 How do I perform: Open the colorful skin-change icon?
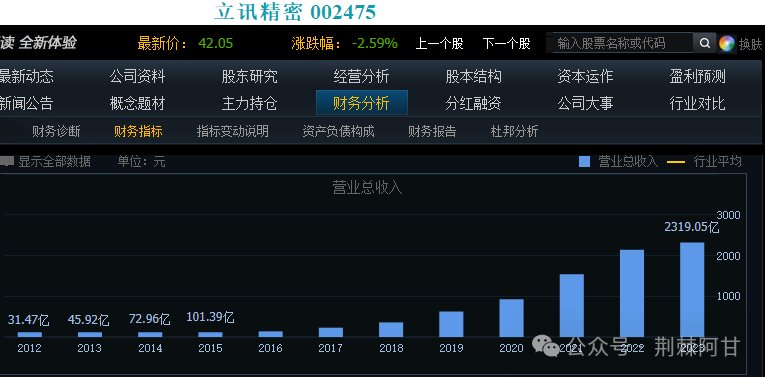pos(726,44)
